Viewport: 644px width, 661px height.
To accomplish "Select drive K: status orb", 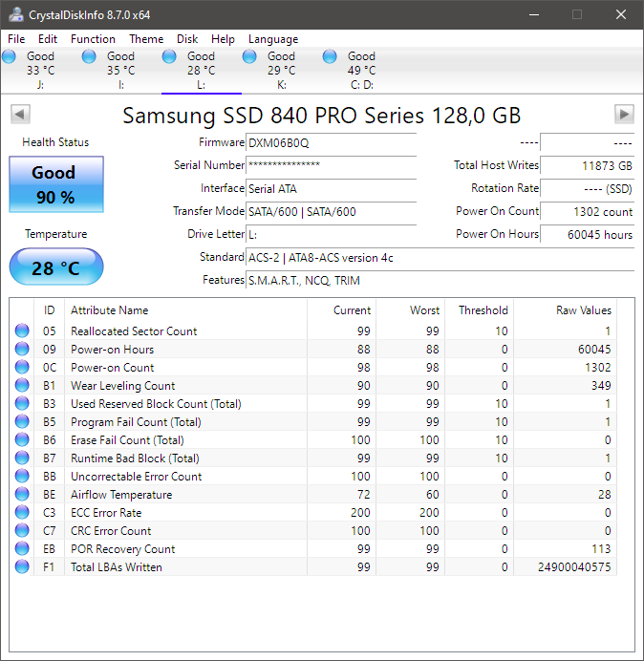I will (249, 56).
